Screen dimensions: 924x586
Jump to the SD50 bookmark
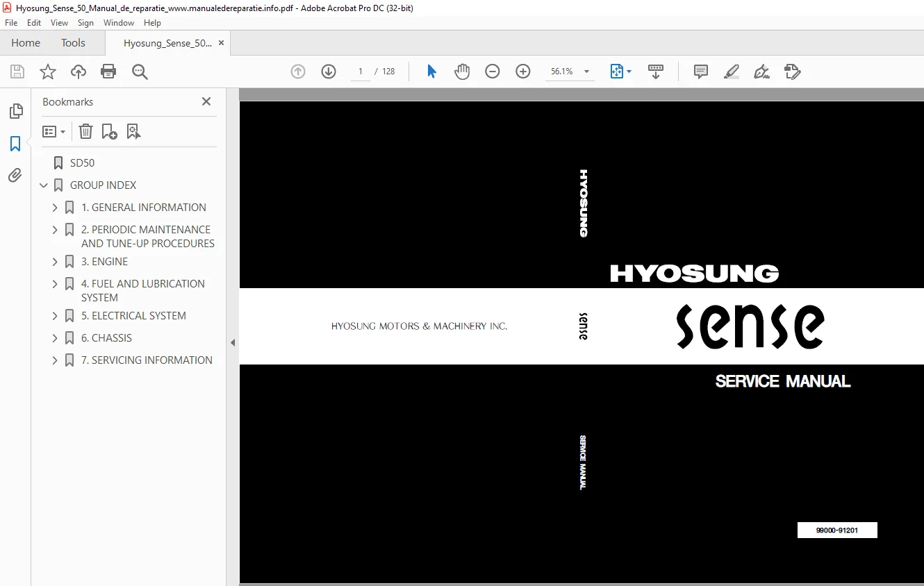pos(82,163)
